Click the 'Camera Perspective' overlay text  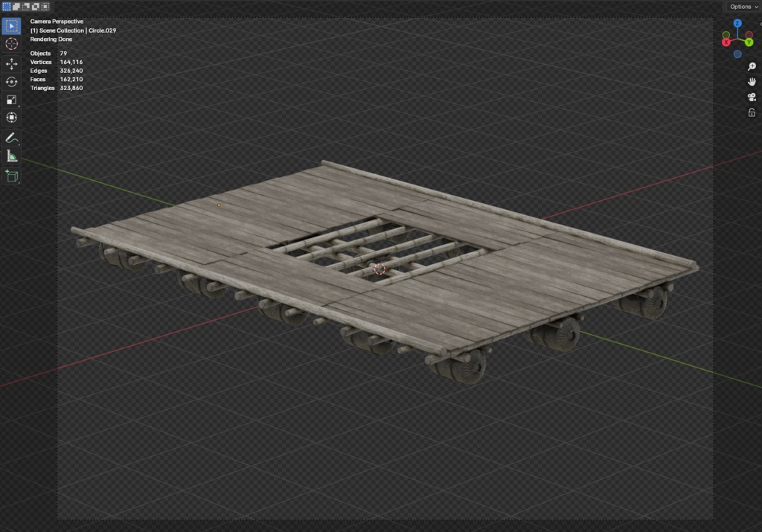coord(57,22)
